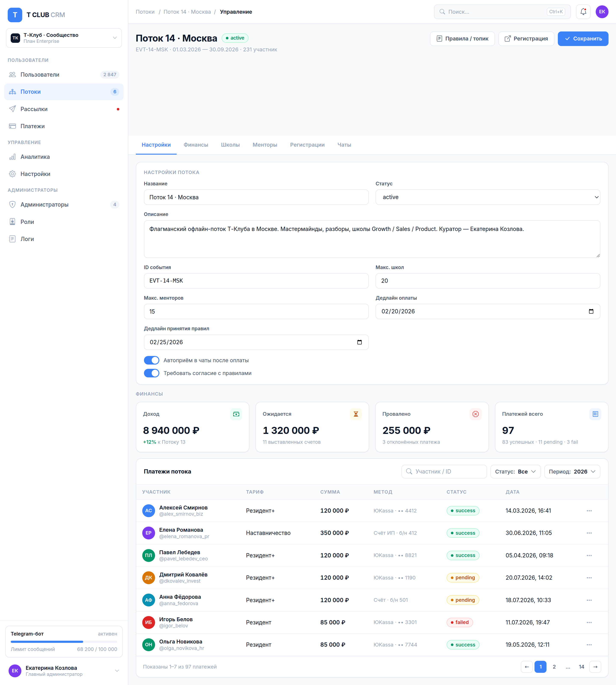The image size is (616, 685).
Task: Open payments page 14
Action: pos(581,667)
